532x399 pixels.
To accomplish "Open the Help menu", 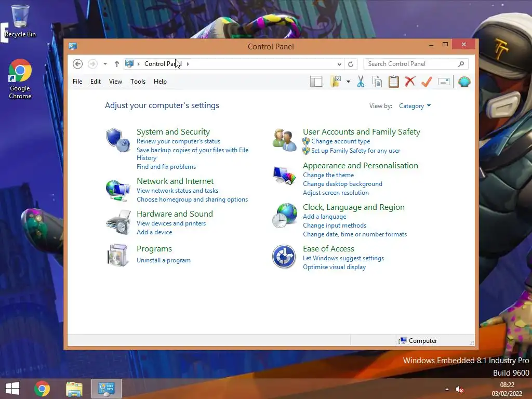I will (160, 82).
